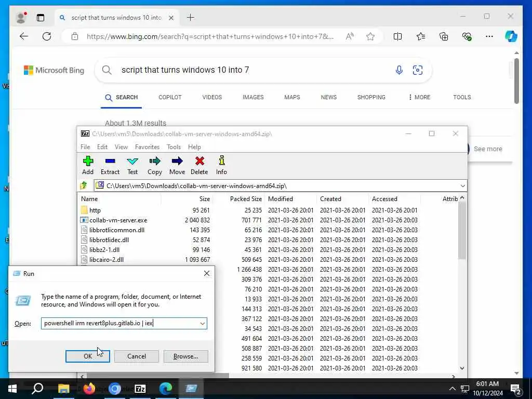Screen dimensions: 532x399
Task: Show hidden system tray icons
Action: click(x=453, y=389)
